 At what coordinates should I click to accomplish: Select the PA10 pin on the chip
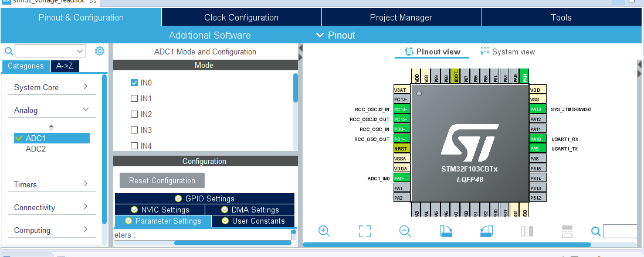tap(538, 139)
